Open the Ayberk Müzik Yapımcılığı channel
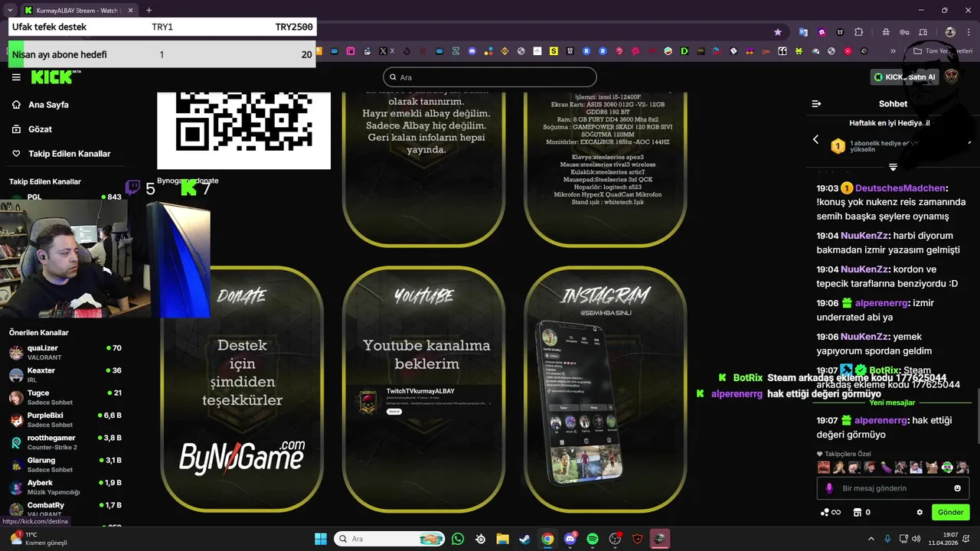This screenshot has width=980, height=551. tap(65, 487)
